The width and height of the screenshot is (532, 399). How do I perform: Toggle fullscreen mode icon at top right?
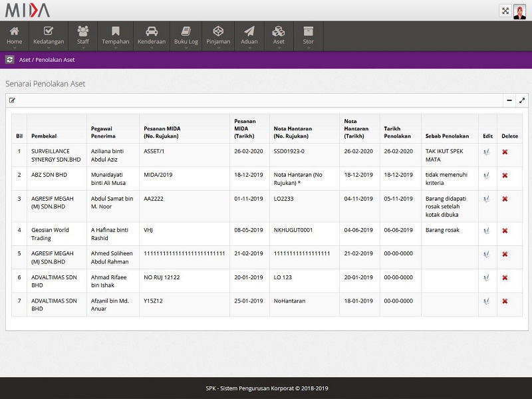[505, 11]
